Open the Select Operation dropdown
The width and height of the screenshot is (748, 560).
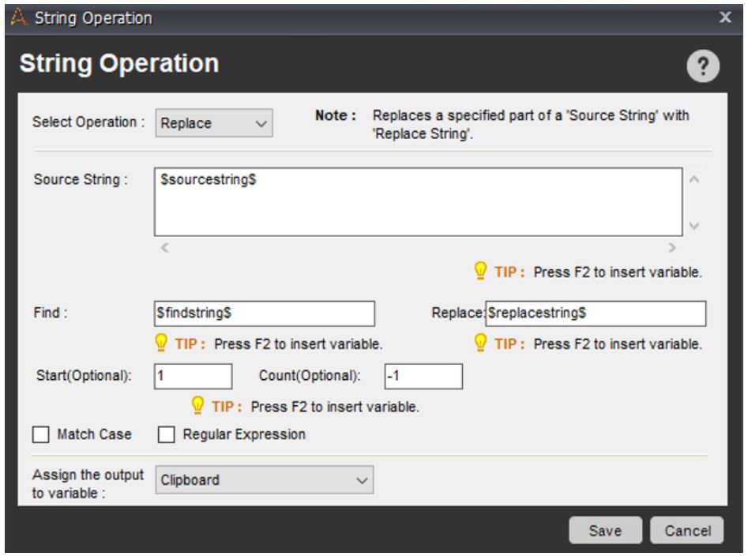pos(213,124)
